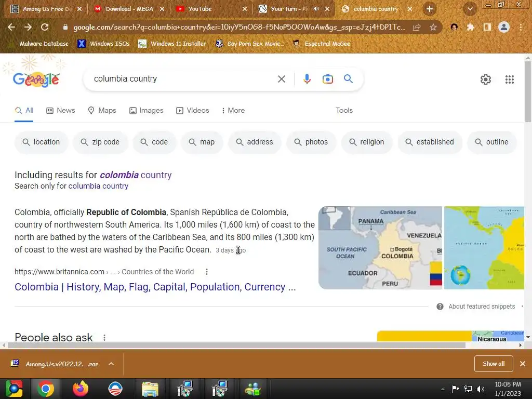Click the About featured snippets help icon

coord(440,307)
